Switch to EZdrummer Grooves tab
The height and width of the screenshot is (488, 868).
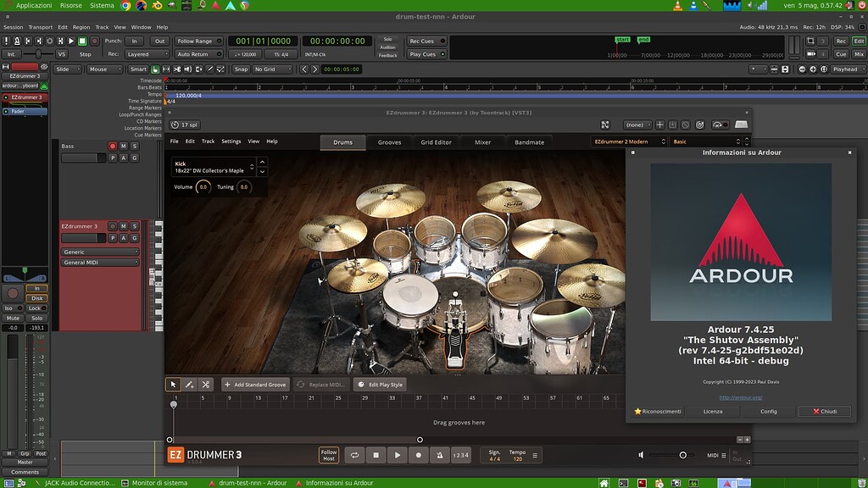point(389,142)
